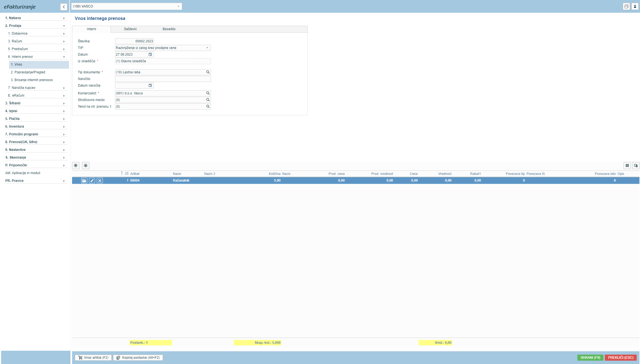Select 1. Vnos in sidebar
The image size is (640, 364).
point(39,64)
